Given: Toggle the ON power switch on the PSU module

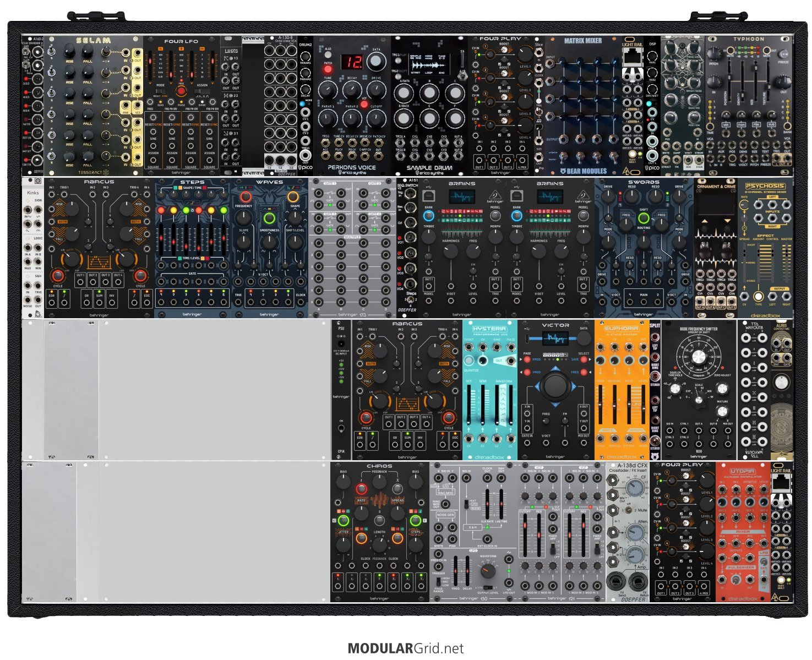Looking at the screenshot, I should point(341,429).
